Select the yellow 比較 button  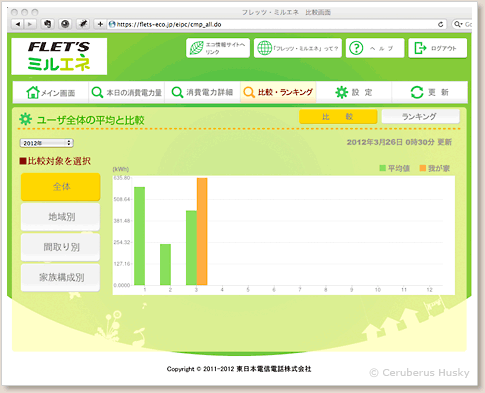pos(338,117)
